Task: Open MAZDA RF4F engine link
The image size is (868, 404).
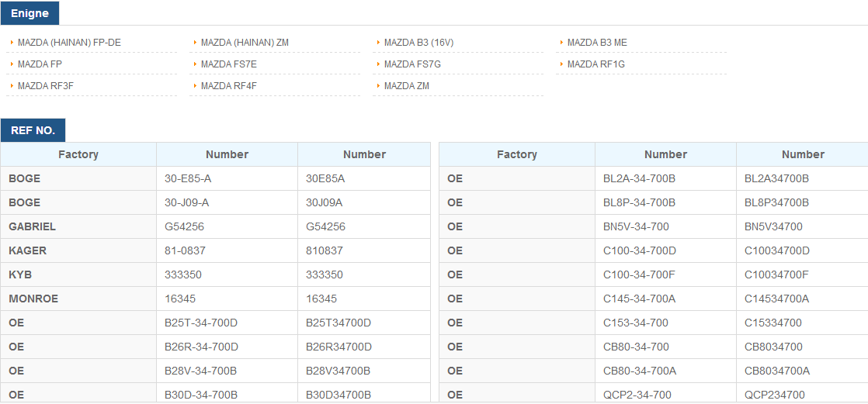Action: [x=229, y=85]
